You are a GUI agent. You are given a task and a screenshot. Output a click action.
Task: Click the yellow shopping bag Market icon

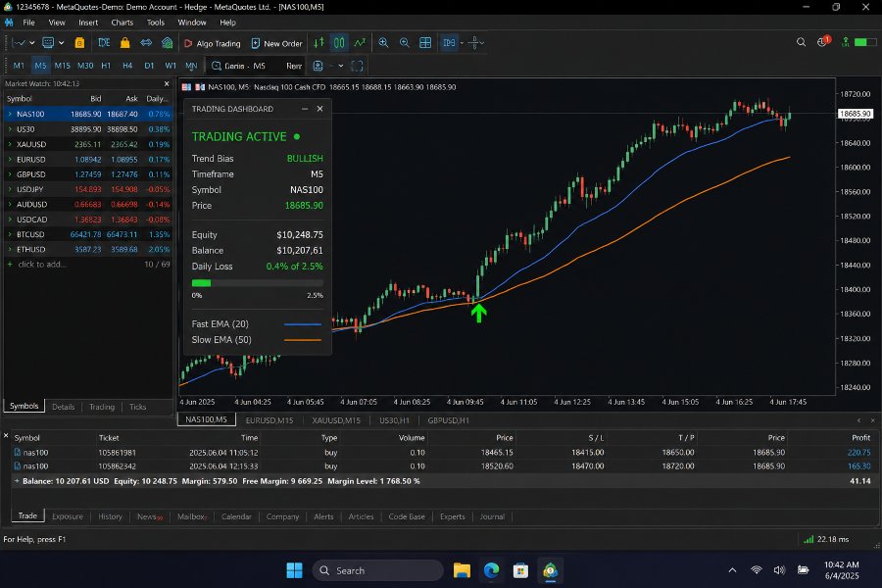[124, 43]
